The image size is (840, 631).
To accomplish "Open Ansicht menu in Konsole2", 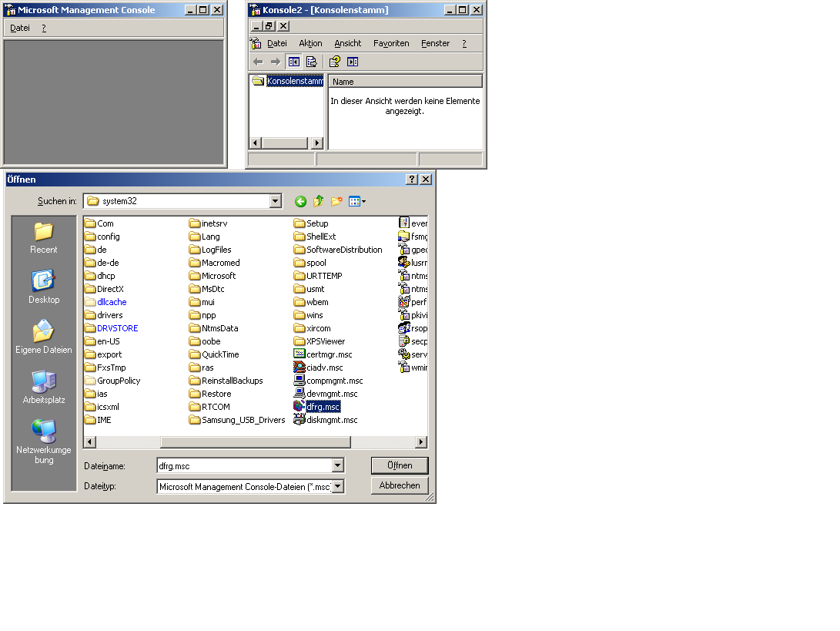I will 348,43.
